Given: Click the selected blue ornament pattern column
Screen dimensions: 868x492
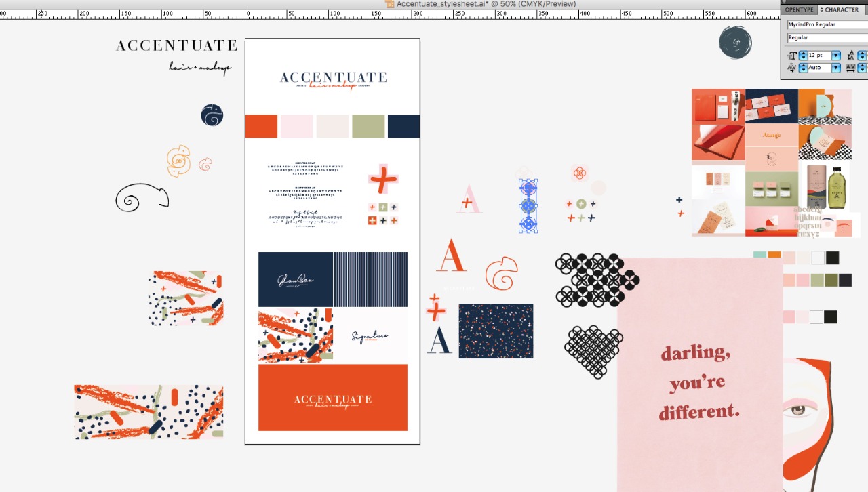Looking at the screenshot, I should pos(528,206).
